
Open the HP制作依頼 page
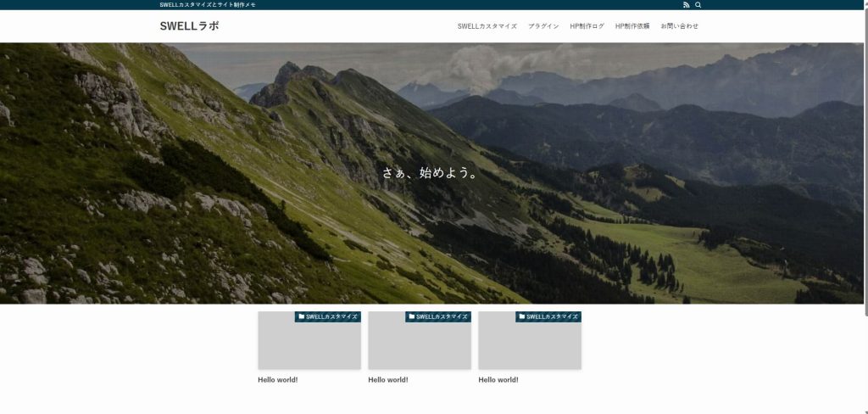pyautogui.click(x=632, y=26)
